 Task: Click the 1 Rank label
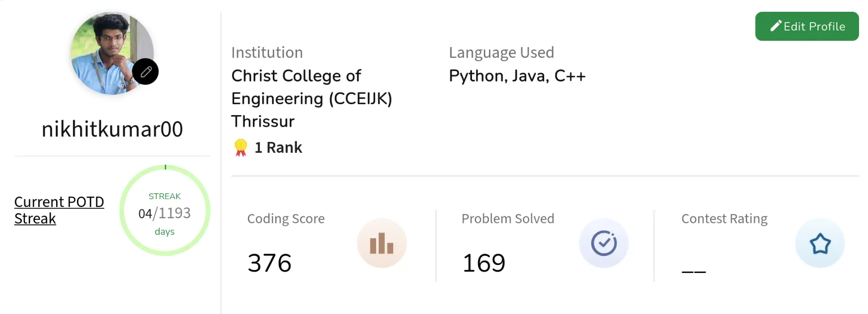click(278, 147)
